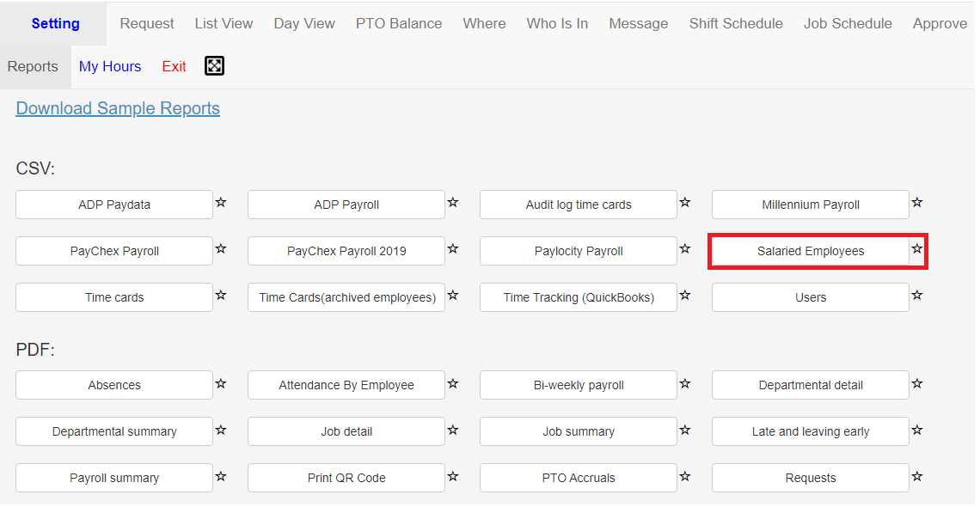Open the Download Sample Reports link
Viewport: 980px width, 507px height.
click(118, 108)
